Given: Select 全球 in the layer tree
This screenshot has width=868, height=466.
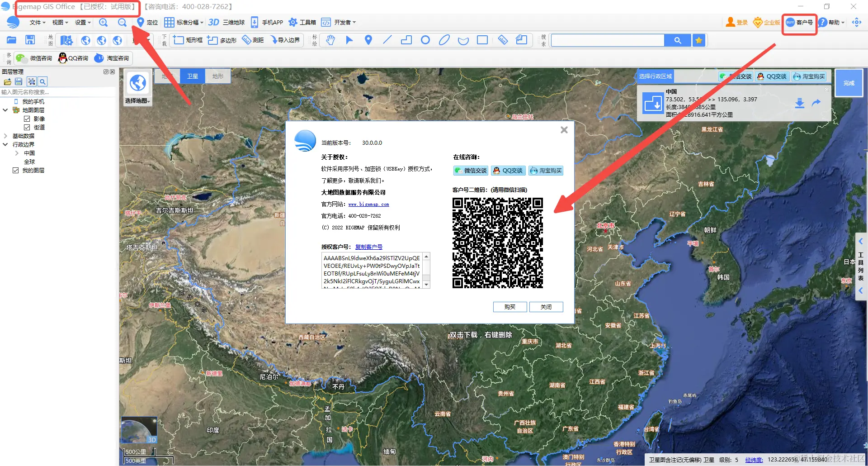Looking at the screenshot, I should 29,162.
